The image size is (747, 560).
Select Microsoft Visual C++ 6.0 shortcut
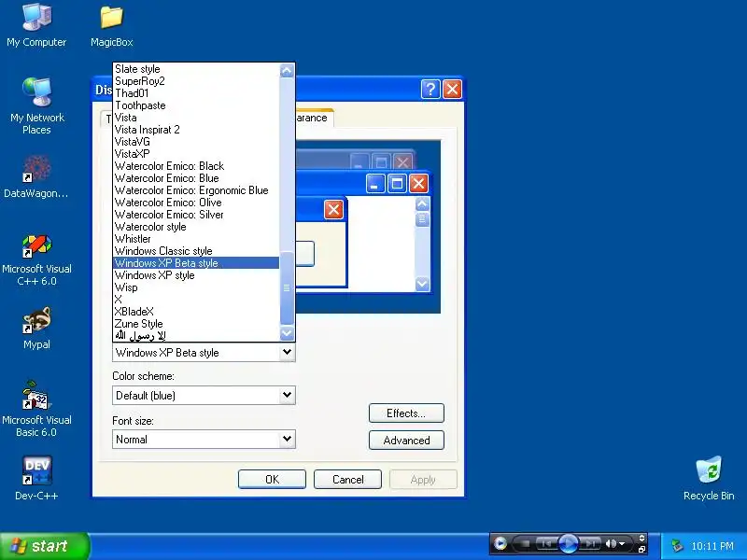coord(36,260)
